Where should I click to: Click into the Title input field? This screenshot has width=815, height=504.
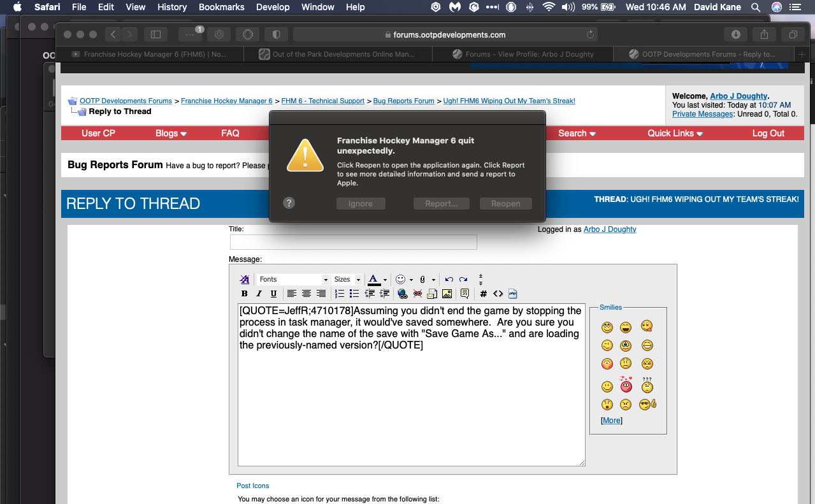[x=353, y=242]
